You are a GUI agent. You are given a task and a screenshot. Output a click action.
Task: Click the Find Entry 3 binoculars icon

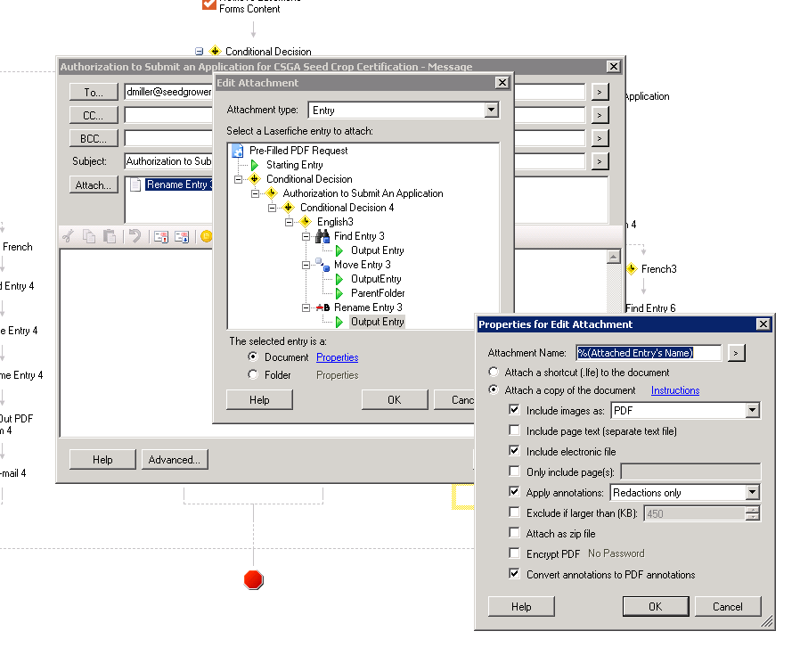[x=322, y=236]
